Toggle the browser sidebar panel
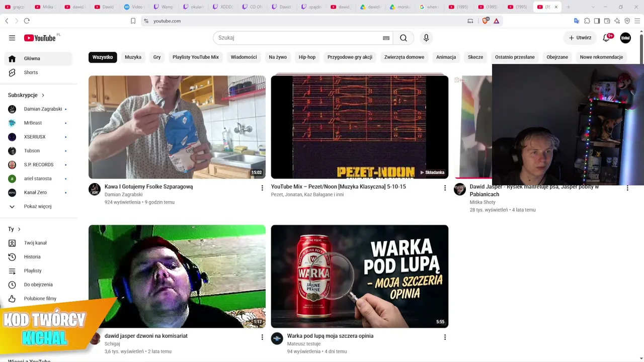This screenshot has width=644, height=362. [x=597, y=21]
